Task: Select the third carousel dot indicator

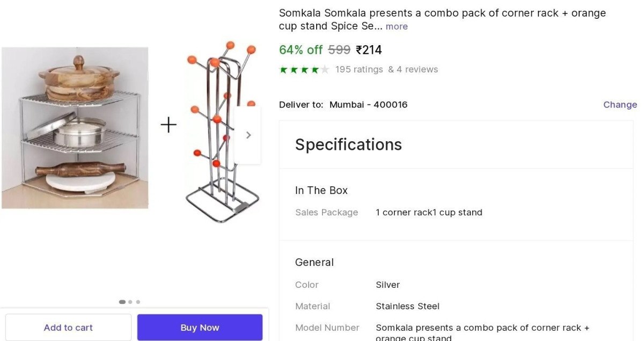Action: click(138, 302)
